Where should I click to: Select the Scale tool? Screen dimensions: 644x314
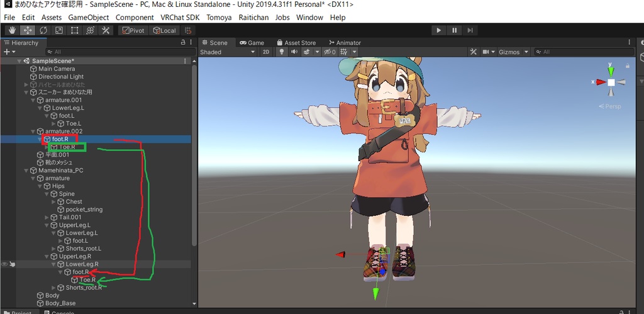click(58, 30)
